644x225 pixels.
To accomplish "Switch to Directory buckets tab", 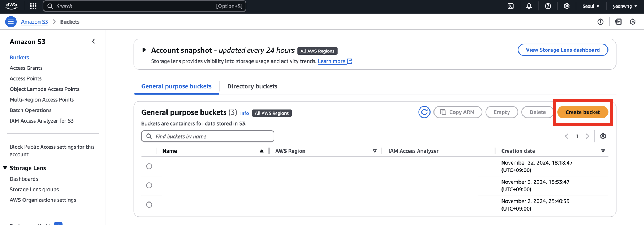I will click(x=252, y=86).
